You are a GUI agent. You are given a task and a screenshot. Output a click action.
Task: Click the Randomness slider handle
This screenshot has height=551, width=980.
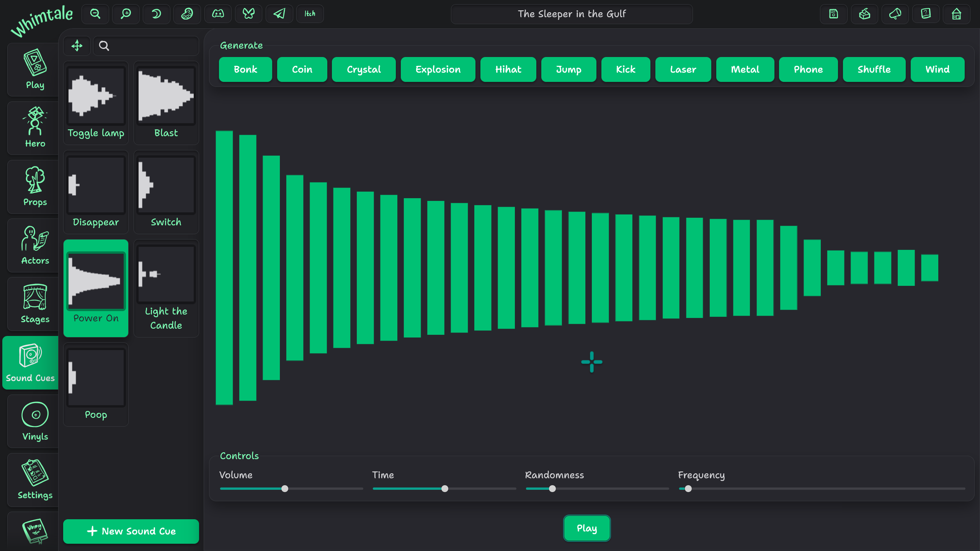pyautogui.click(x=552, y=489)
